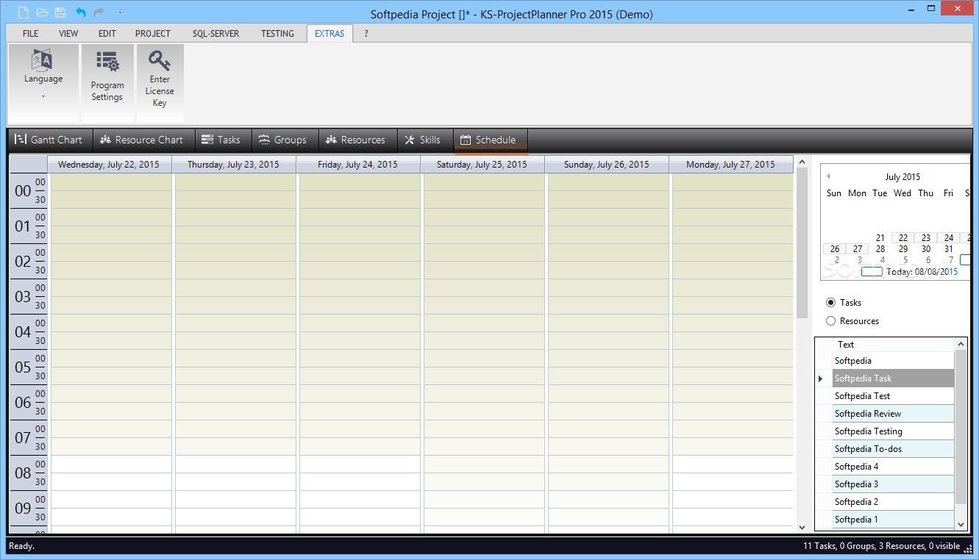979x560 pixels.
Task: Click the grey Redo arrow icon
Action: pos(99,12)
